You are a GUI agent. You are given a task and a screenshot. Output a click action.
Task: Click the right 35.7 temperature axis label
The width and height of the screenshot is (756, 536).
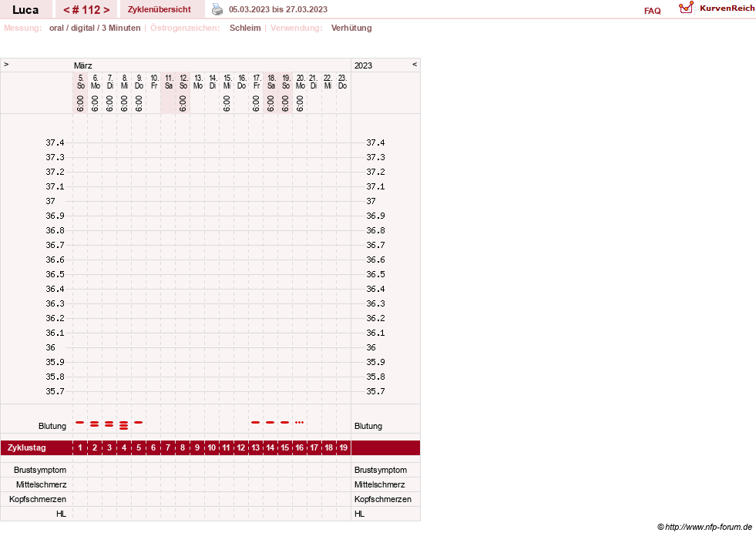pyautogui.click(x=375, y=391)
